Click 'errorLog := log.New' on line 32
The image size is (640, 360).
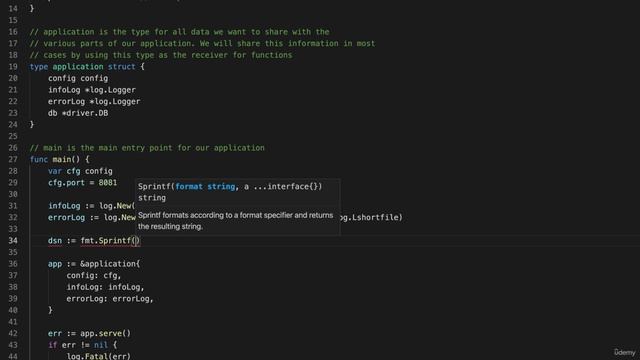(x=91, y=218)
